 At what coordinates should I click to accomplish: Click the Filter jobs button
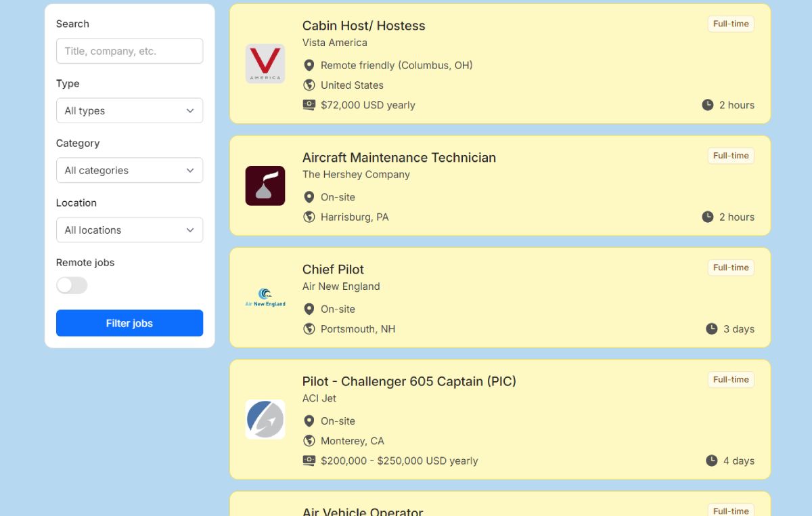pos(129,323)
